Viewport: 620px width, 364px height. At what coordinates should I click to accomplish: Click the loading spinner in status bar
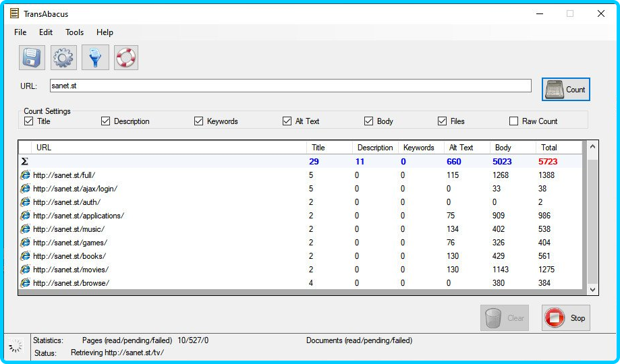[16, 346]
